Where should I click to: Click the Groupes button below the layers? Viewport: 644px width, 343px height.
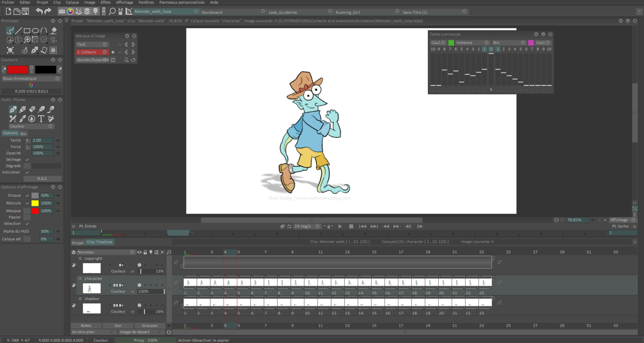[150, 326]
